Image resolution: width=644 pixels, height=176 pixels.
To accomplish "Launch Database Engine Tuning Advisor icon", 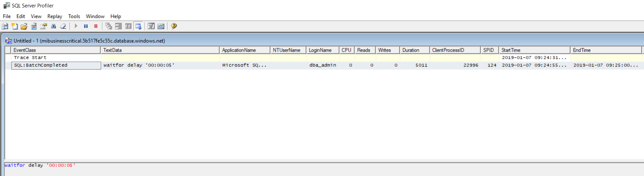I will point(151,26).
